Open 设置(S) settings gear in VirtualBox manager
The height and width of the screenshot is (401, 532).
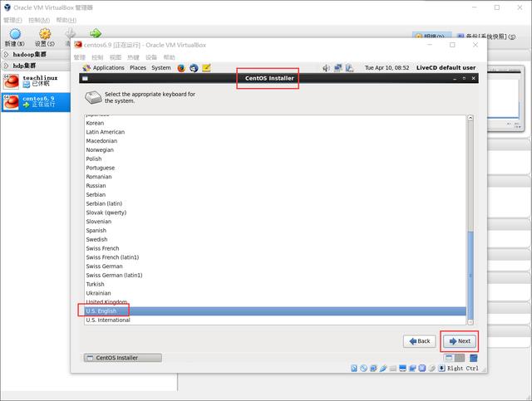click(x=45, y=34)
